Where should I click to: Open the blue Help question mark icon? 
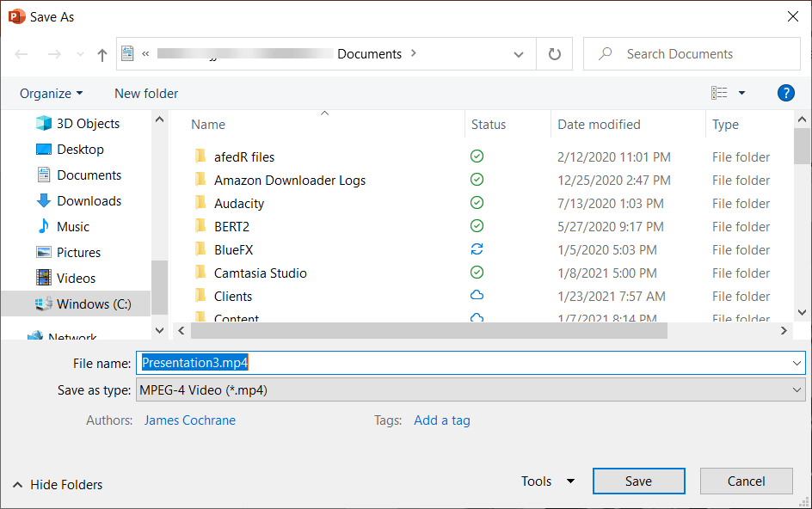pyautogui.click(x=785, y=93)
